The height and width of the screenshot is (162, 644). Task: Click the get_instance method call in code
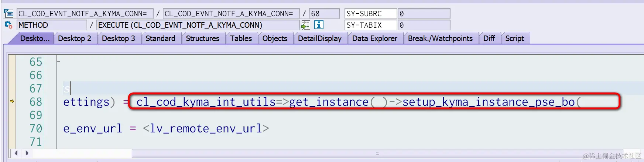click(329, 102)
